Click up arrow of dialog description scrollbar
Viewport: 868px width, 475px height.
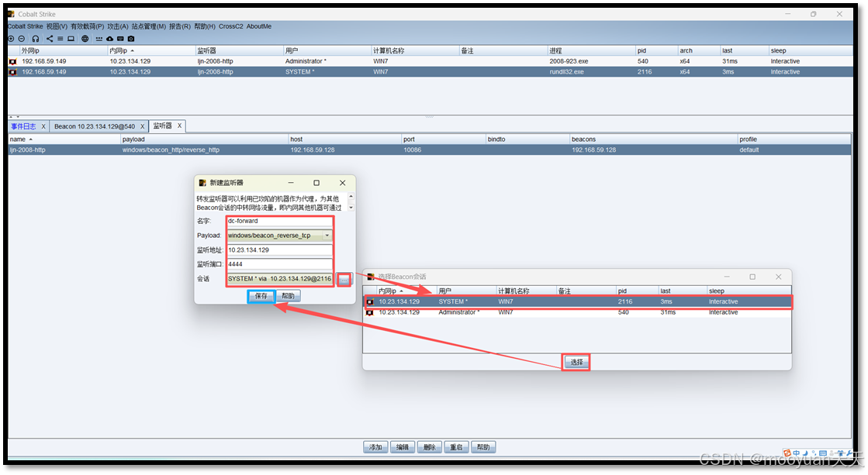[351, 197]
